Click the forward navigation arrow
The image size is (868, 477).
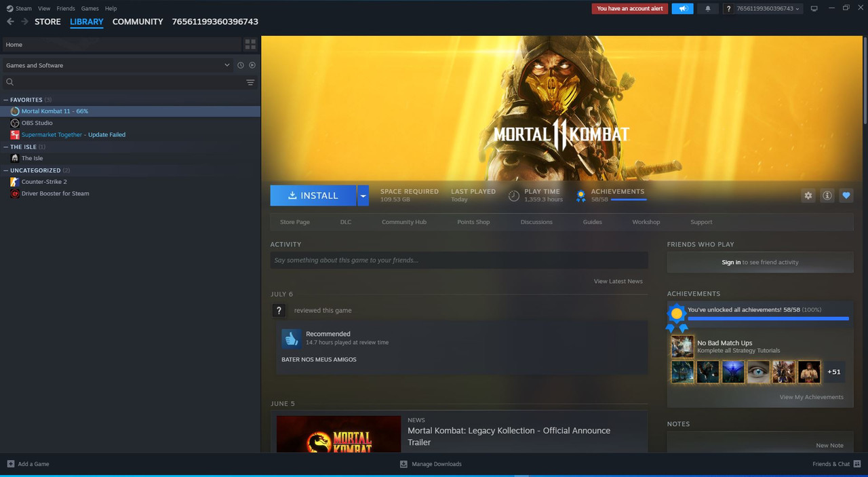click(25, 22)
